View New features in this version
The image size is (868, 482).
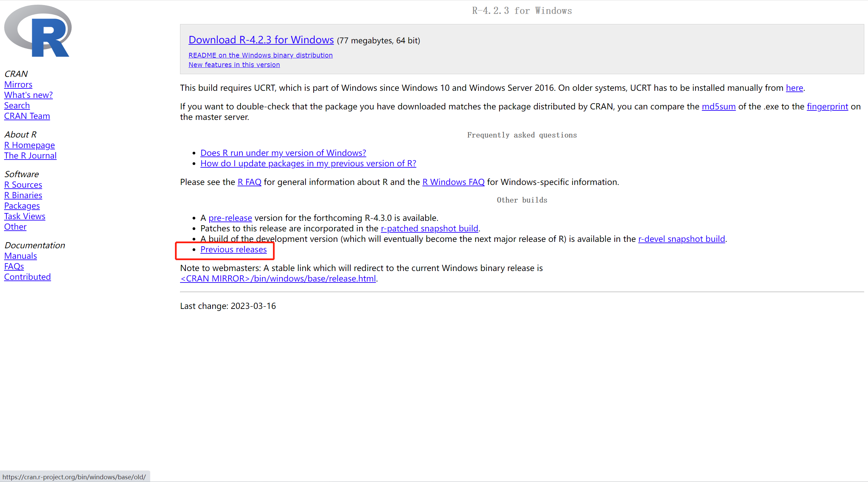tap(234, 65)
